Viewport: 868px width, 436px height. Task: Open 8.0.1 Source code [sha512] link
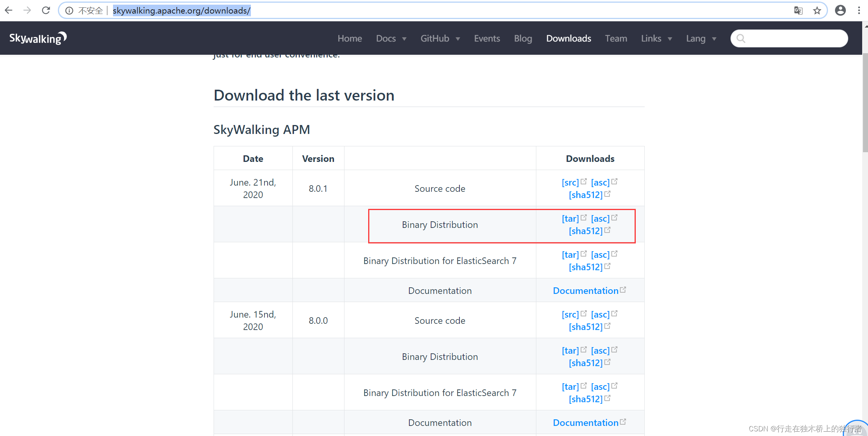586,195
